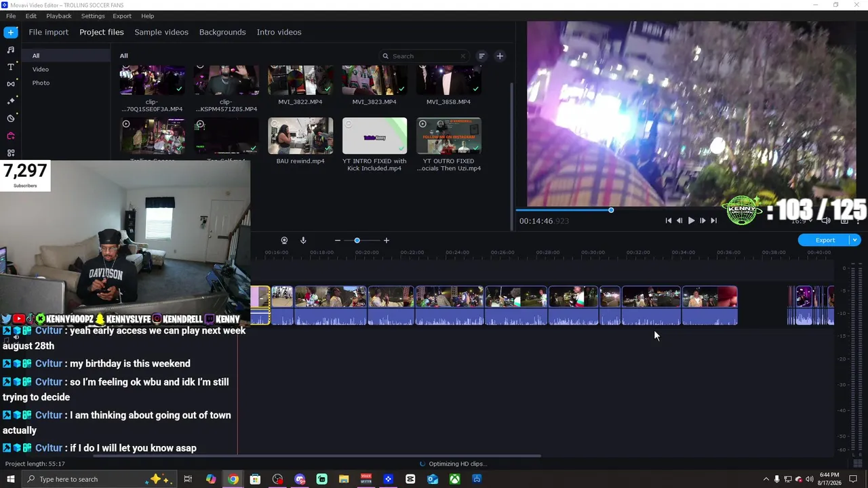Select the YT OUTRO FIXED video thumbnail
868x488 pixels.
click(449, 136)
